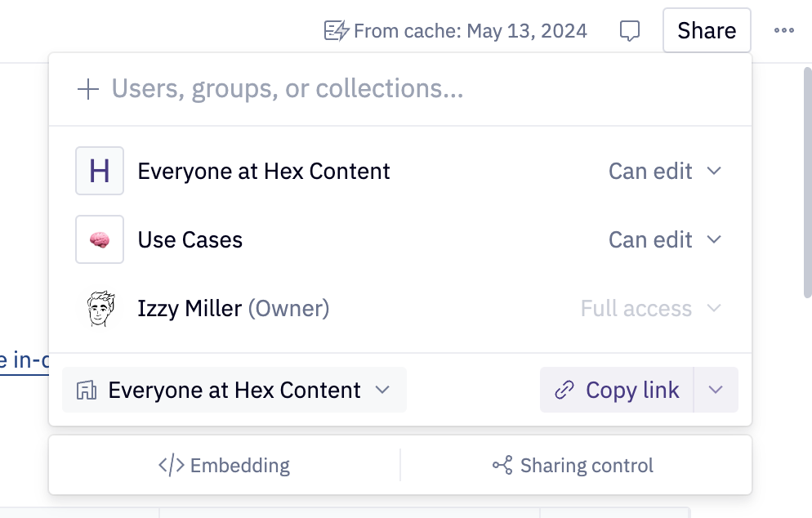812x518 pixels.
Task: Click the plus icon to add users
Action: point(87,89)
